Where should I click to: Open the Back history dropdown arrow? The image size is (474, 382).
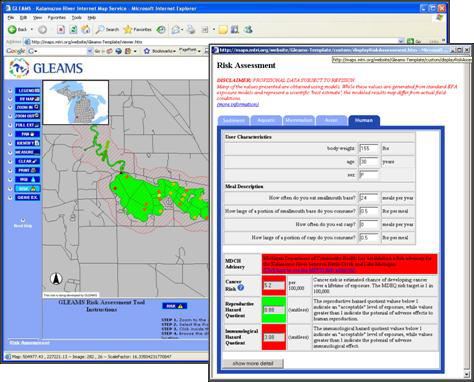[32, 29]
